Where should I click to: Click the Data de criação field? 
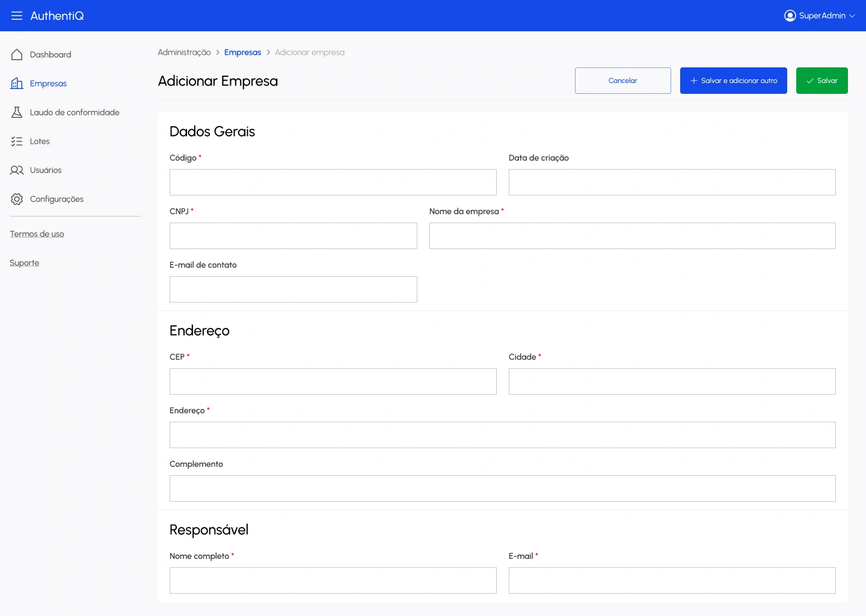[x=672, y=182]
